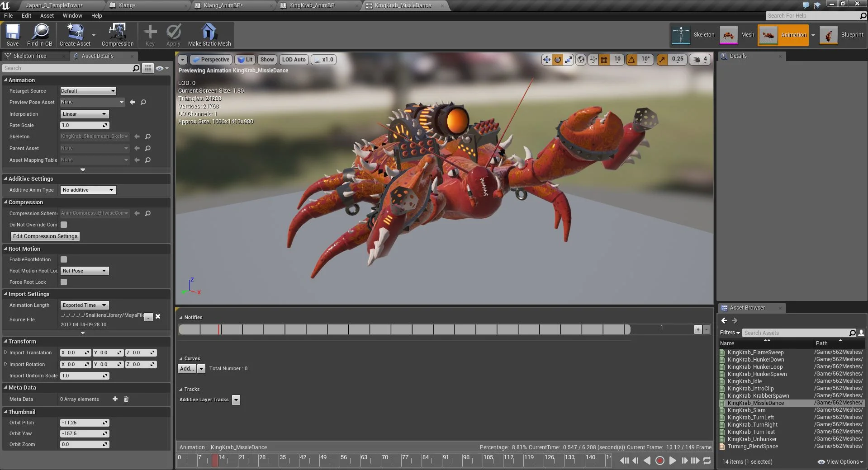
Task: Switch to Skeleton editor mode
Action: coord(693,35)
